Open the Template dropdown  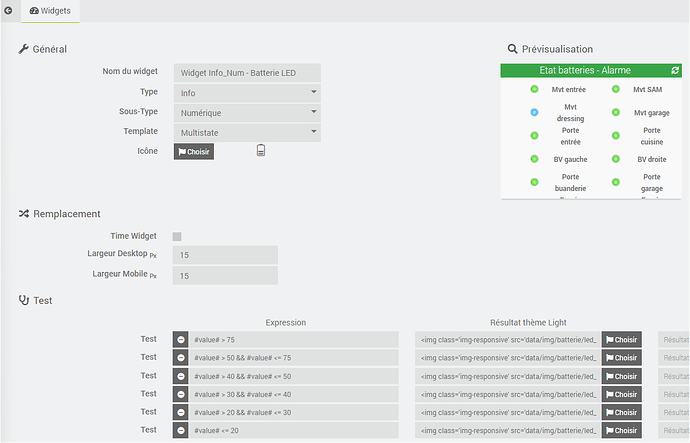pos(247,132)
